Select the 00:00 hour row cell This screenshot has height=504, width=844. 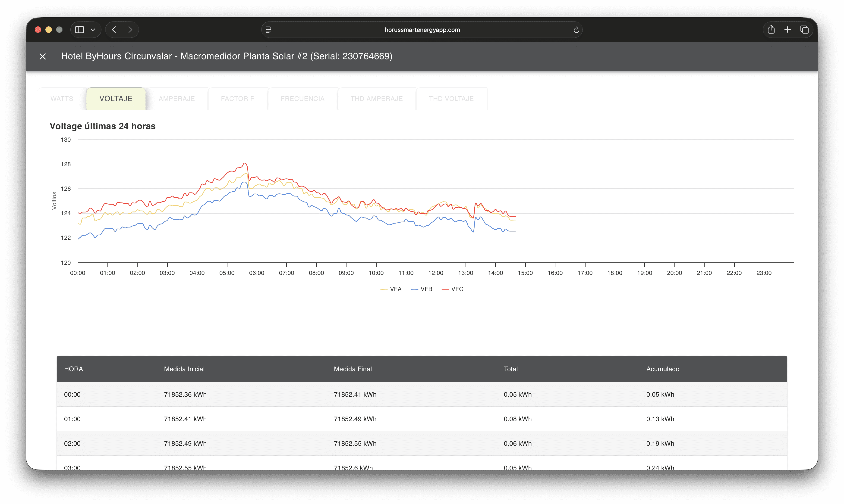[x=72, y=395]
